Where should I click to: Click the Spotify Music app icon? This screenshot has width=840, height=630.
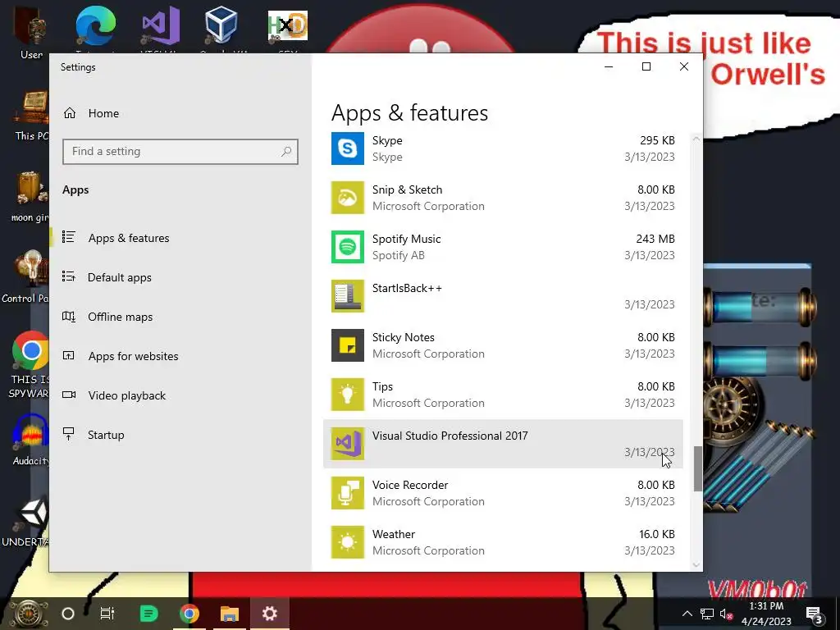(x=348, y=247)
